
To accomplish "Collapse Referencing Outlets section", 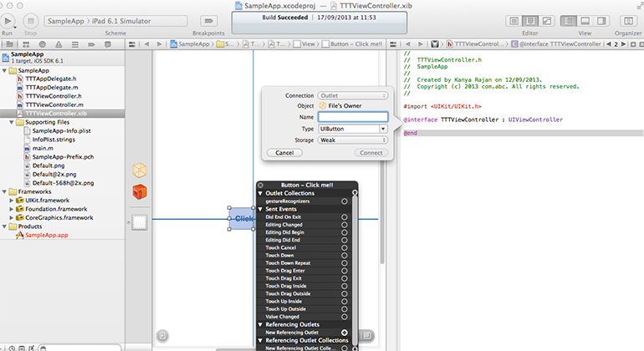I will point(260,325).
